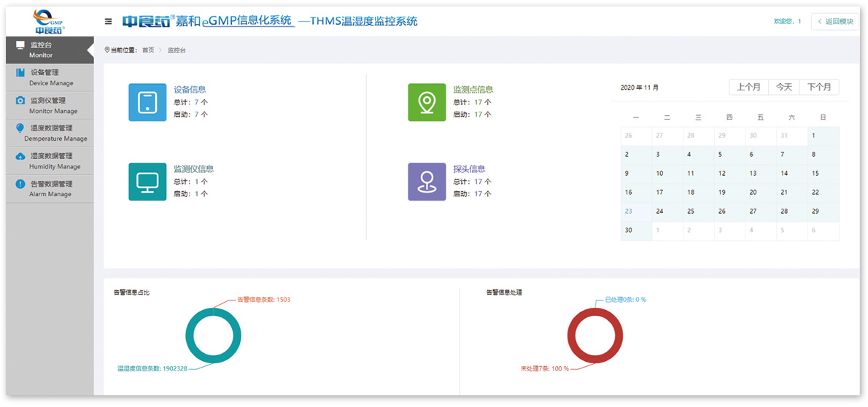868x407 pixels.
Task: Click the purple probe info icon
Action: (x=427, y=182)
